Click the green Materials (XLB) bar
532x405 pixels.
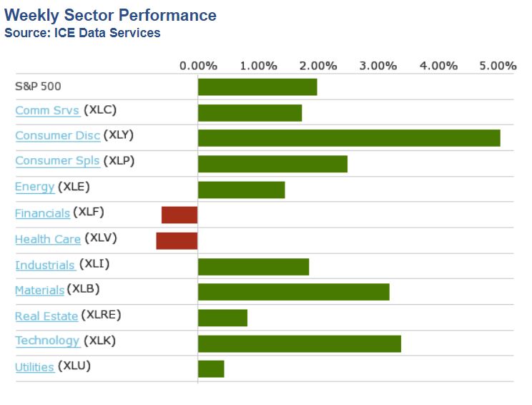click(293, 292)
